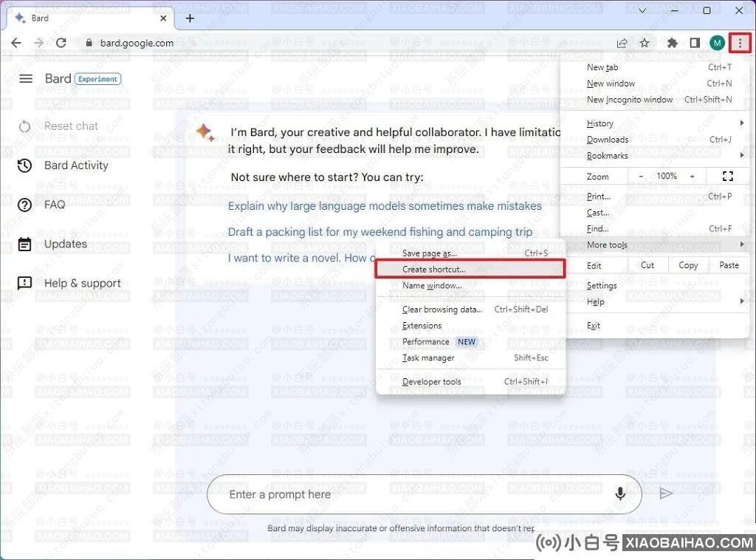Screen dimensions: 756x560
Task: Open the FAQ label
Action: pos(55,205)
